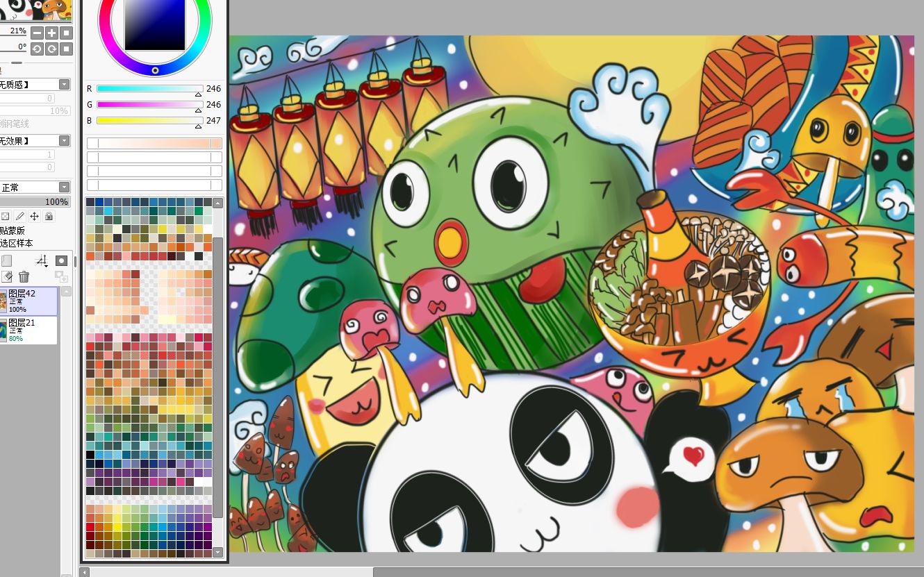Click the R channel slider
924x577 pixels.
pyautogui.click(x=149, y=89)
